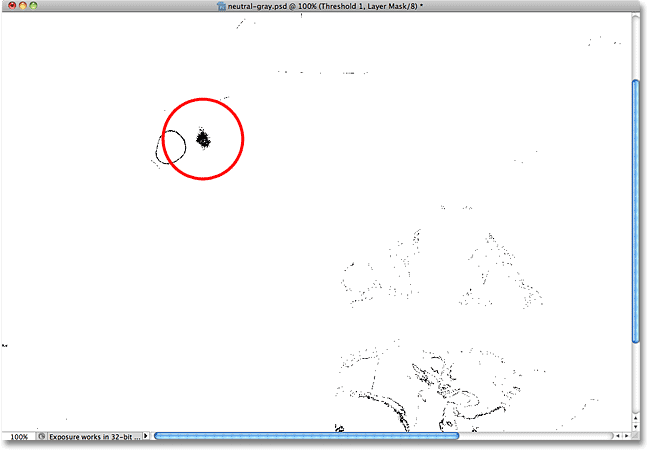
Task: Click the horizontal scrollbar right arrow
Action: click(x=626, y=436)
